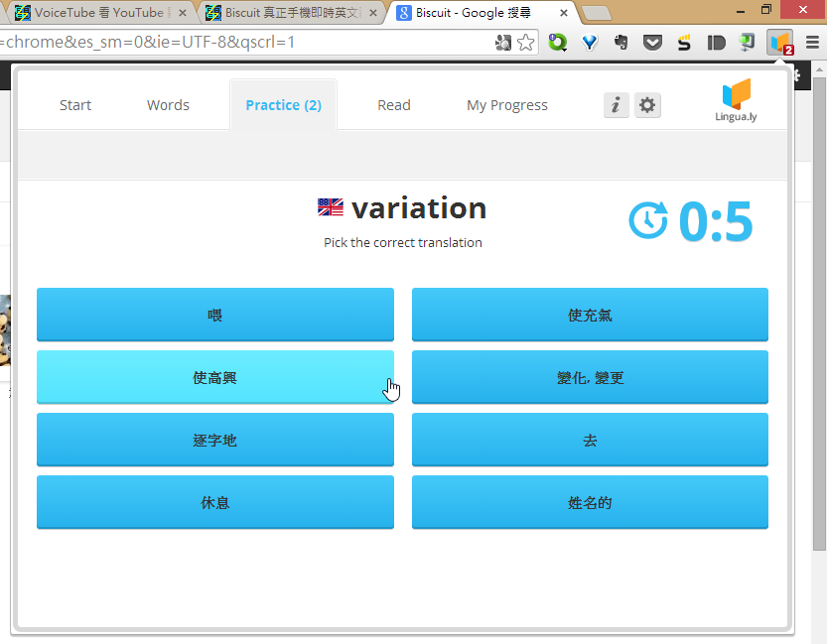Close the VoiceTube browser tab

tap(183, 13)
